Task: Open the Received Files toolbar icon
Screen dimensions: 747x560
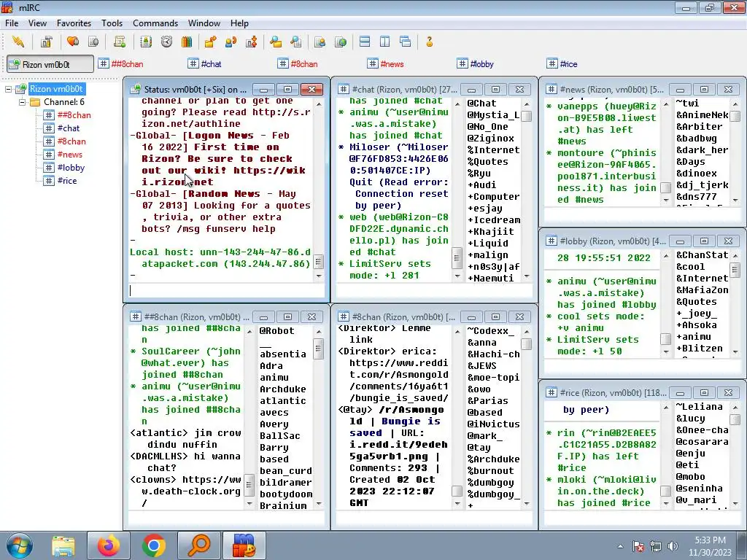Action: 275,42
